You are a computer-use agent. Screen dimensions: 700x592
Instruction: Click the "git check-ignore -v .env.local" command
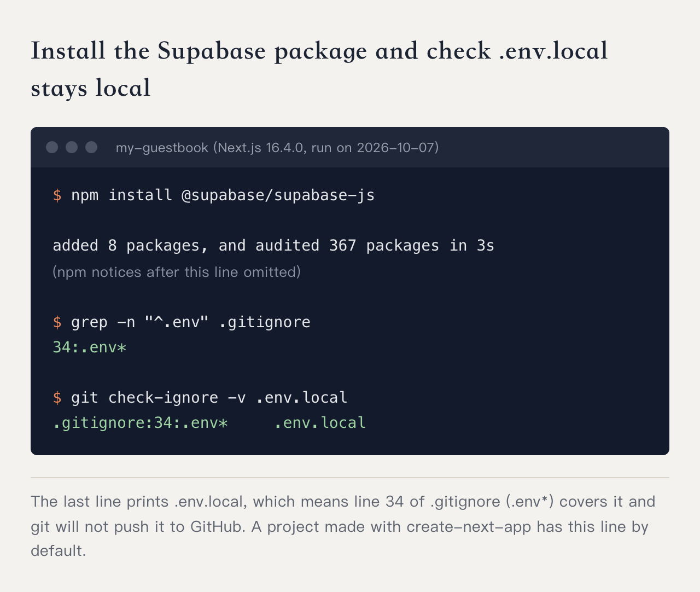pyautogui.click(x=209, y=397)
